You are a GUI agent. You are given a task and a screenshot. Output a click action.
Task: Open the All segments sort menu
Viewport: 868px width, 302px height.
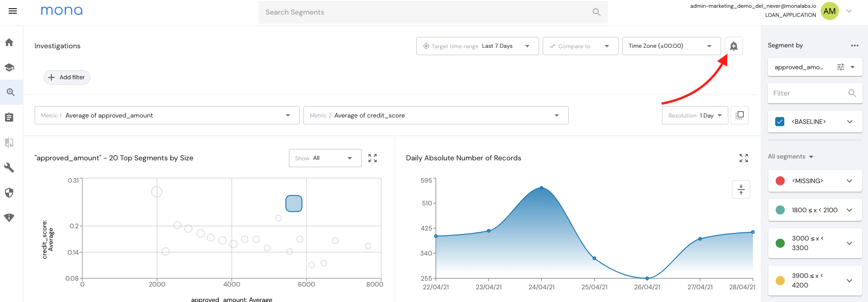pyautogui.click(x=791, y=157)
